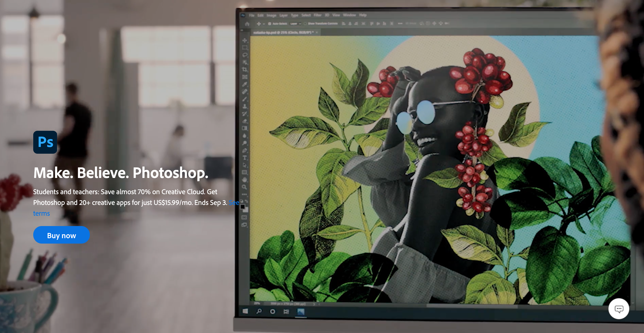
Task: Open the Window menu
Action: pyautogui.click(x=349, y=15)
